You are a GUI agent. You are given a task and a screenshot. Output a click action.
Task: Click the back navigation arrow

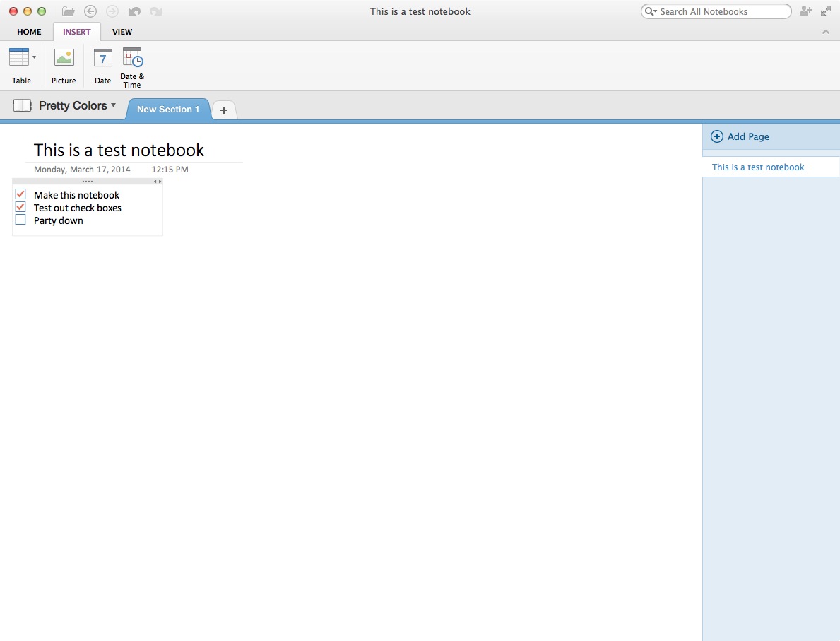pos(90,11)
